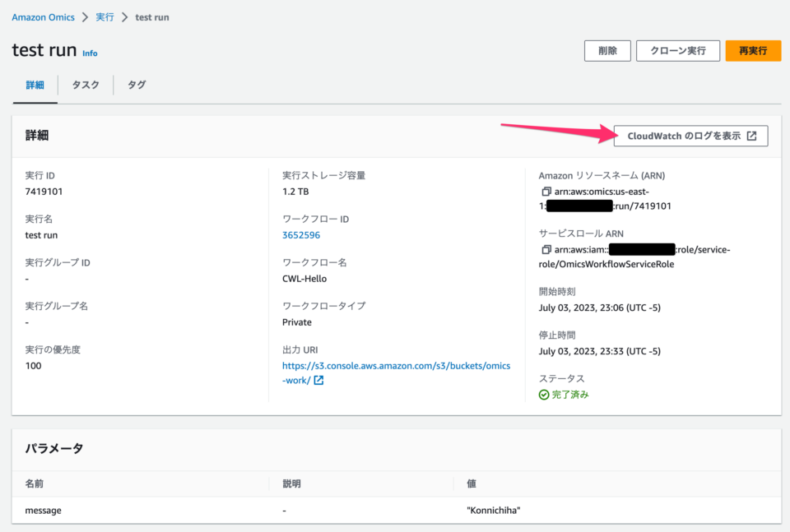Click the パラメータ section heading
Image resolution: width=790 pixels, height=532 pixels.
pos(54,448)
